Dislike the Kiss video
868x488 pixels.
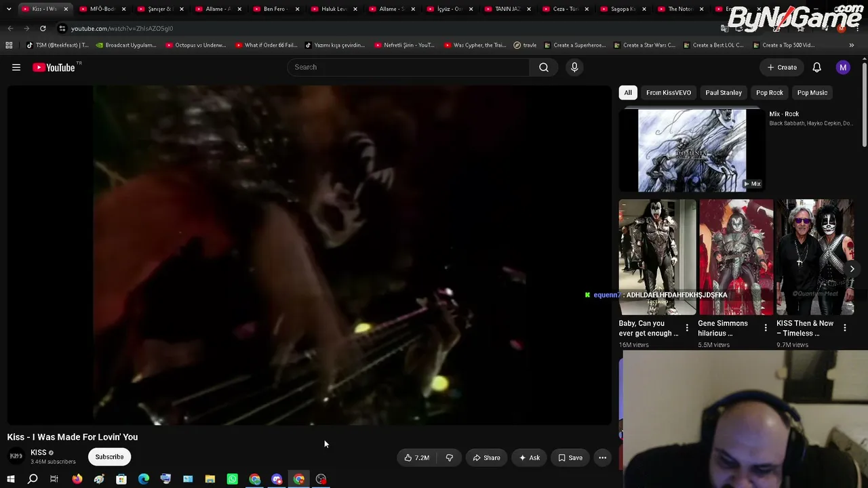tap(449, 457)
